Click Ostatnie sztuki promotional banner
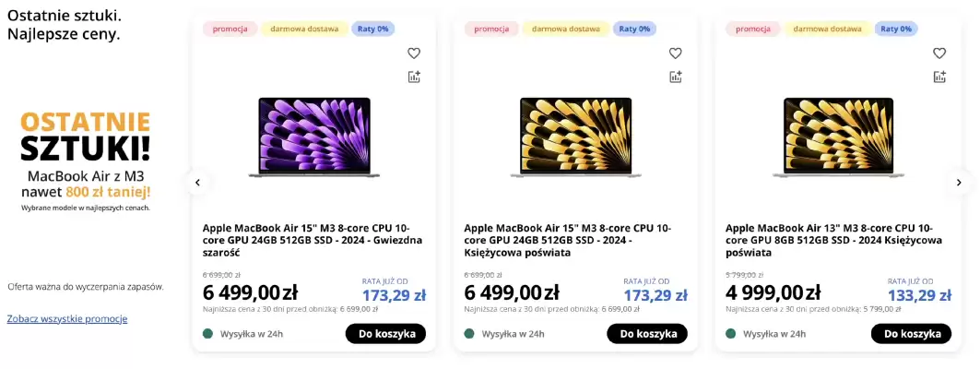Screen dimensions: 980x369 click(x=86, y=161)
